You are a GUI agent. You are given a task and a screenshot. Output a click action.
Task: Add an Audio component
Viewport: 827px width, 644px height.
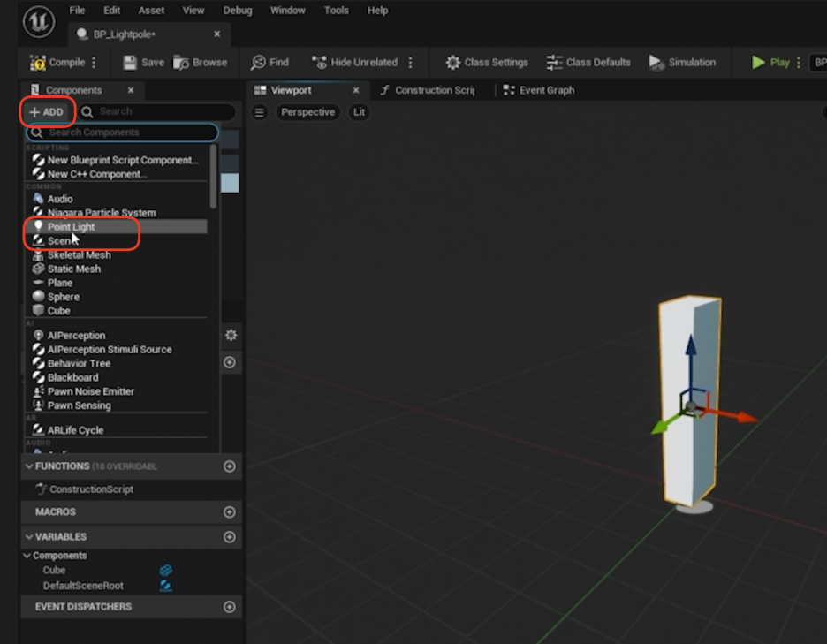(116, 199)
